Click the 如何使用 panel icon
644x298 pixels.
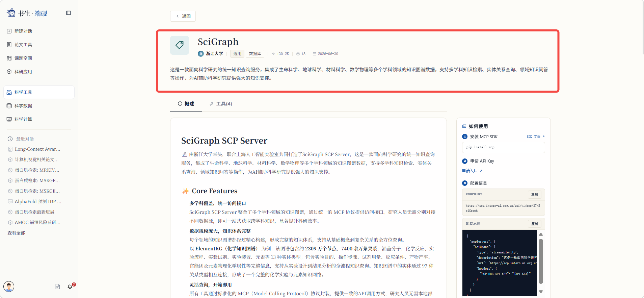[x=464, y=126]
